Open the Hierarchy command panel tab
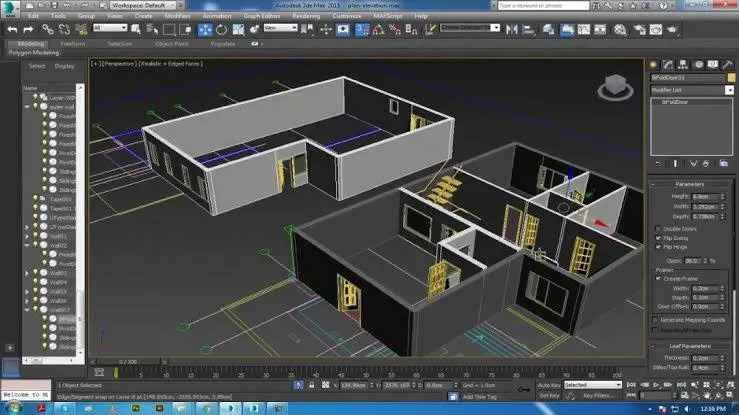Viewport: 739px width, 415px height. click(x=683, y=65)
